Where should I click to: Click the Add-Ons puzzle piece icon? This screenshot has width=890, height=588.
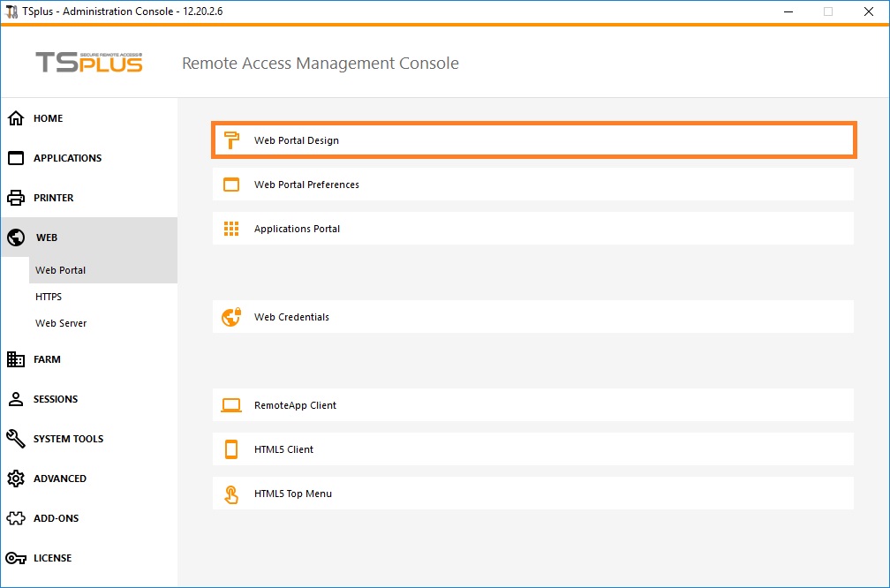pyautogui.click(x=16, y=518)
